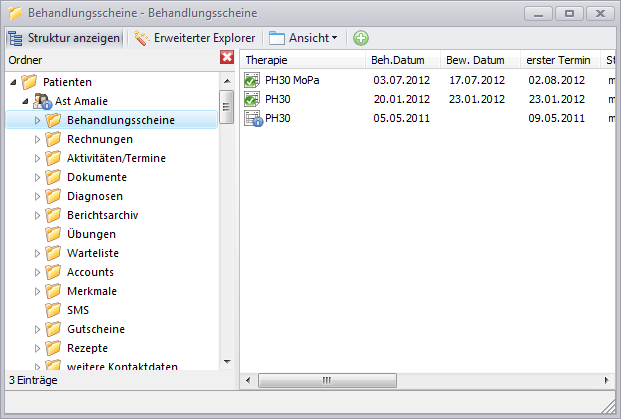Screen dimensions: 621x419
Task: Expand the Berichtsarchiv folder arrow
Action: (x=37, y=215)
